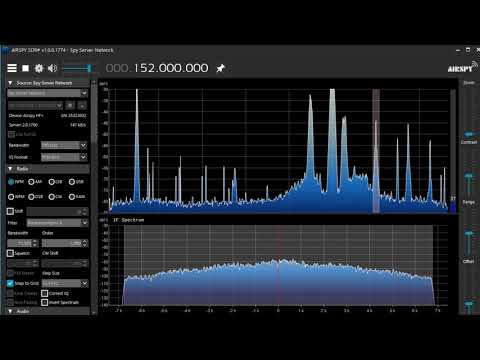This screenshot has height=360, width=480.
Task: Select DSB demodulation mode
Action: click(31, 197)
